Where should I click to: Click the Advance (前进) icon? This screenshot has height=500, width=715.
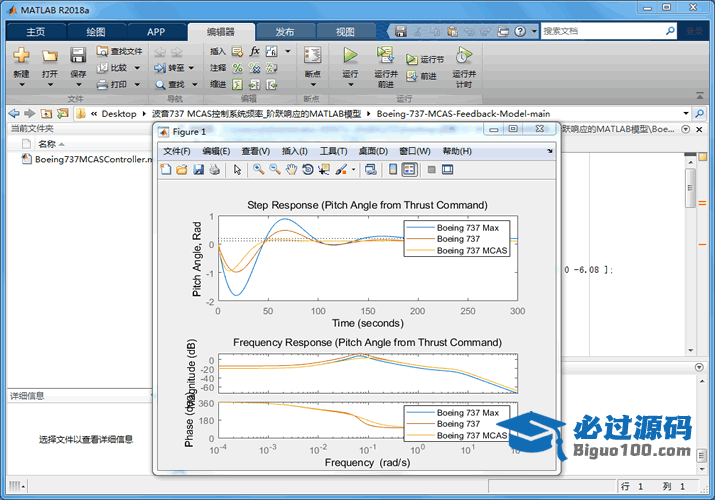point(412,76)
